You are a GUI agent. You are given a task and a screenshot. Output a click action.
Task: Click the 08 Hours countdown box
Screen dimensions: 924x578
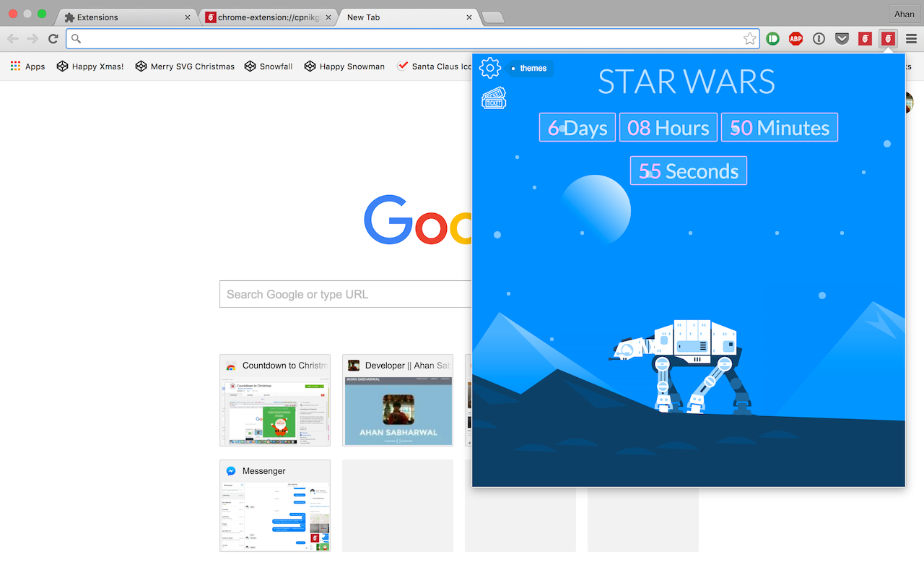point(668,127)
